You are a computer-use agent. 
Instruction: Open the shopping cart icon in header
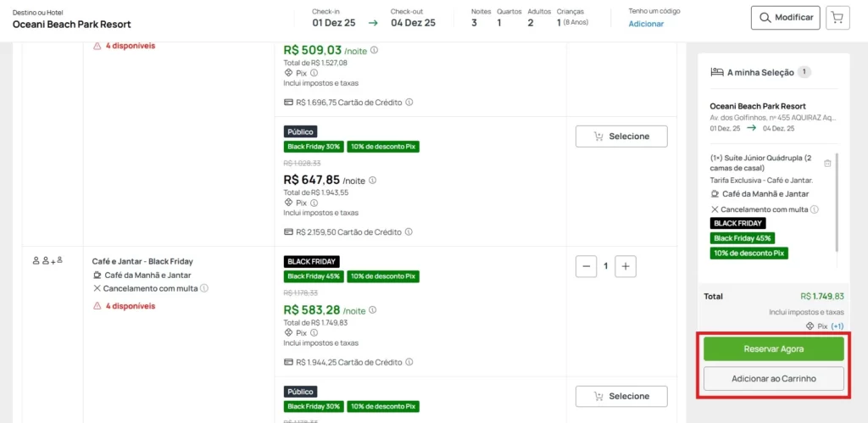[x=838, y=18]
